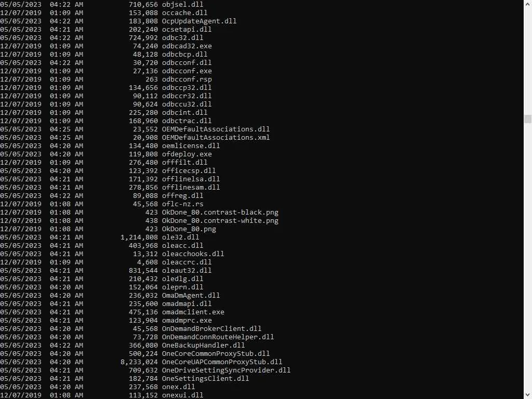Click the OneCoreUAPCommonProxyStub.dll entry
This screenshot has height=399, width=532.
pos(222,362)
